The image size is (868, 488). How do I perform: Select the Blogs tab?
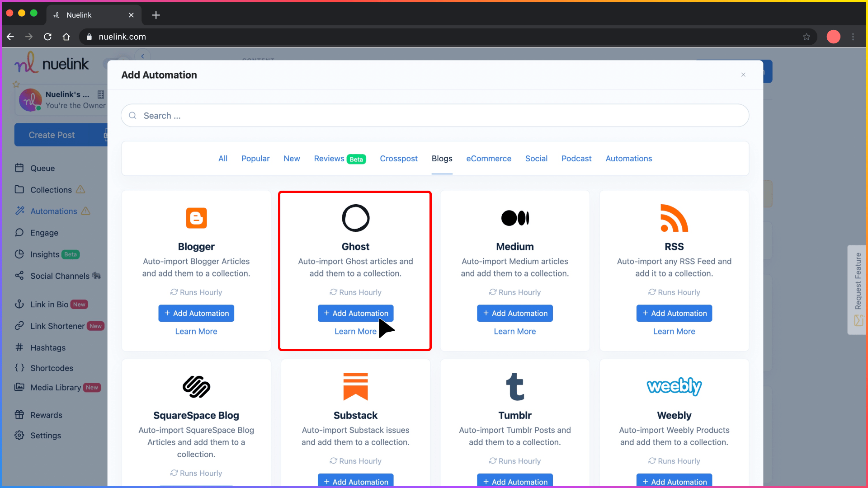[442, 159]
